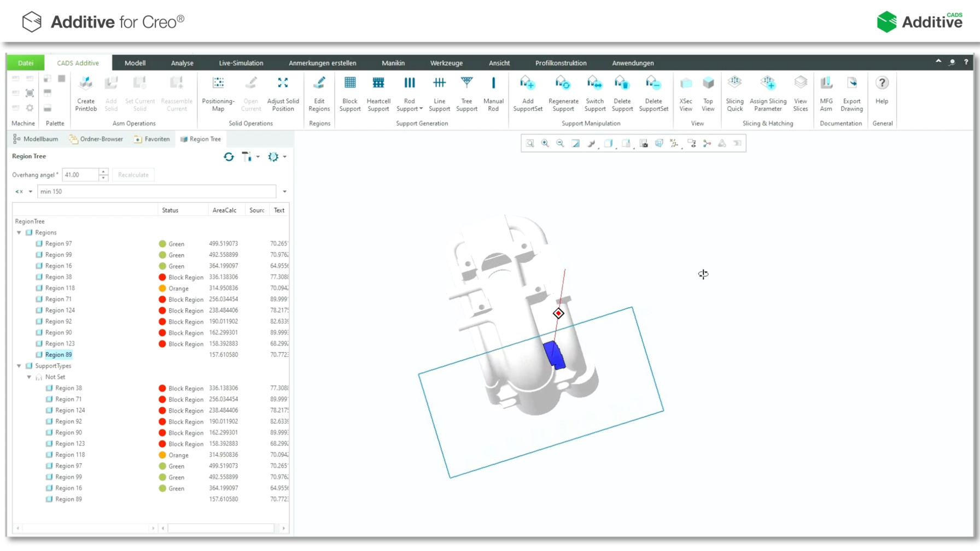Open the Positioning-Map tool

coord(218,94)
